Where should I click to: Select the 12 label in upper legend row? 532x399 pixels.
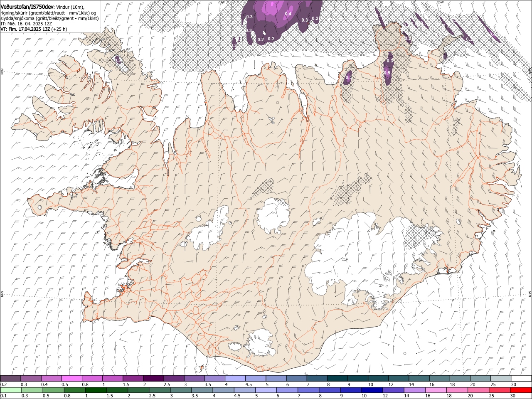click(391, 384)
